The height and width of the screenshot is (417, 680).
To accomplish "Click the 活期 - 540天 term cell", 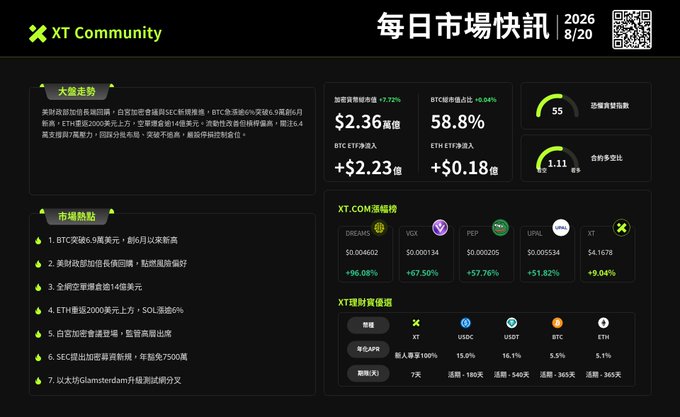I will point(511,375).
